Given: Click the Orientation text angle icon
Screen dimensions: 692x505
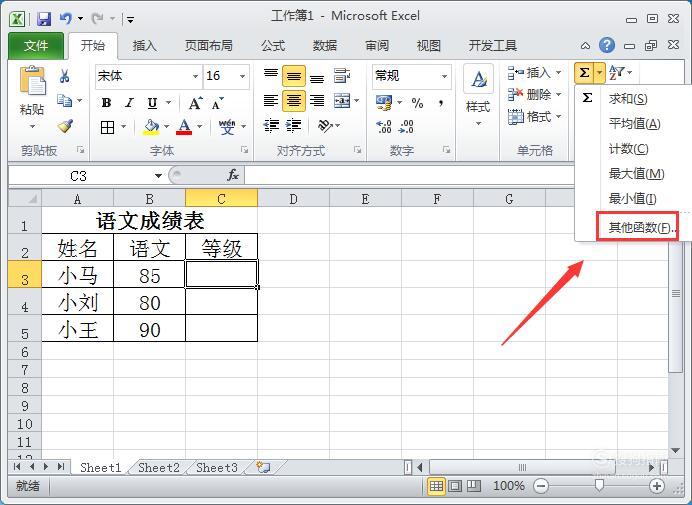Looking at the screenshot, I should [325, 126].
